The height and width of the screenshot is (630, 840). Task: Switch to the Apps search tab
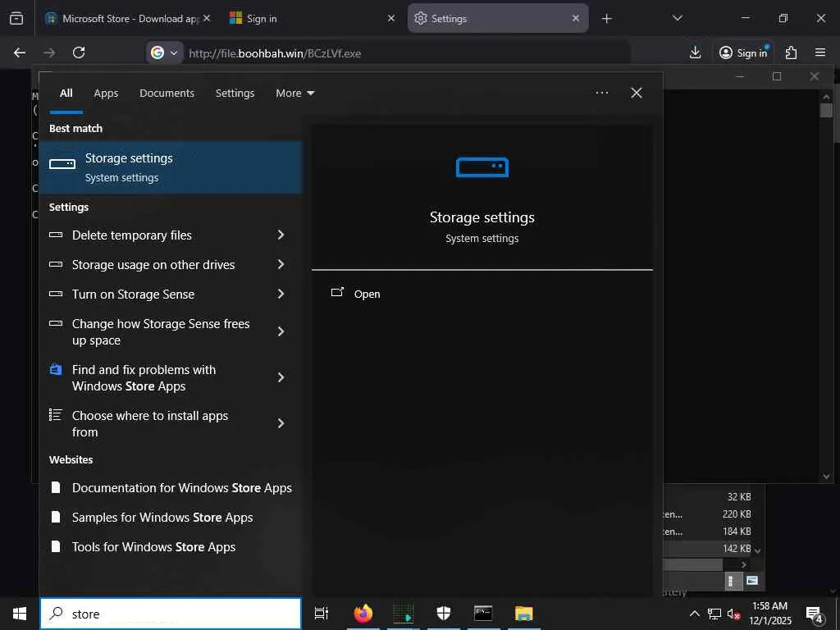tap(106, 94)
